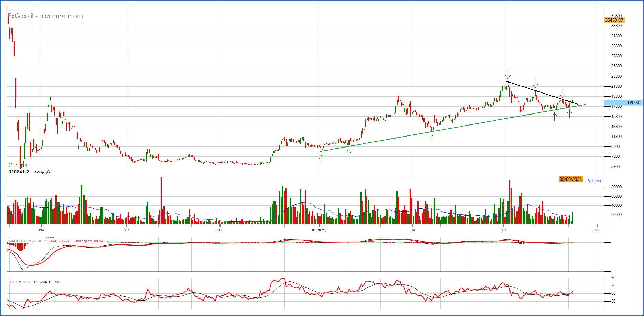The width and height of the screenshot is (644, 316).
Task: Select the second green up arrow from left
Action: [x=348, y=153]
